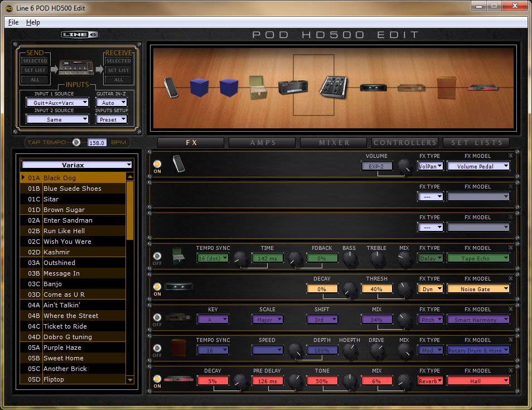The height and width of the screenshot is (410, 532).
Task: Click the second blue cube empty FX block
Action: (229, 87)
